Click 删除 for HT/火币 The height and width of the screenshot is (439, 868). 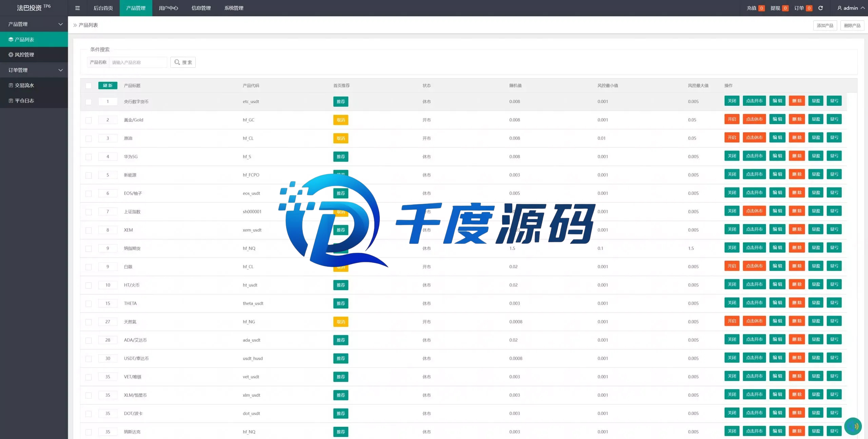click(797, 284)
